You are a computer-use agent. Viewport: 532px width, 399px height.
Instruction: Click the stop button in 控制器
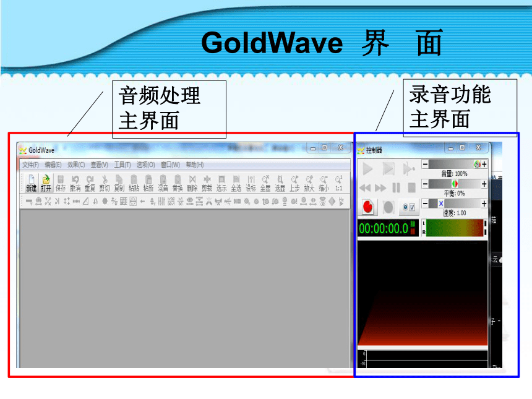(x=411, y=188)
